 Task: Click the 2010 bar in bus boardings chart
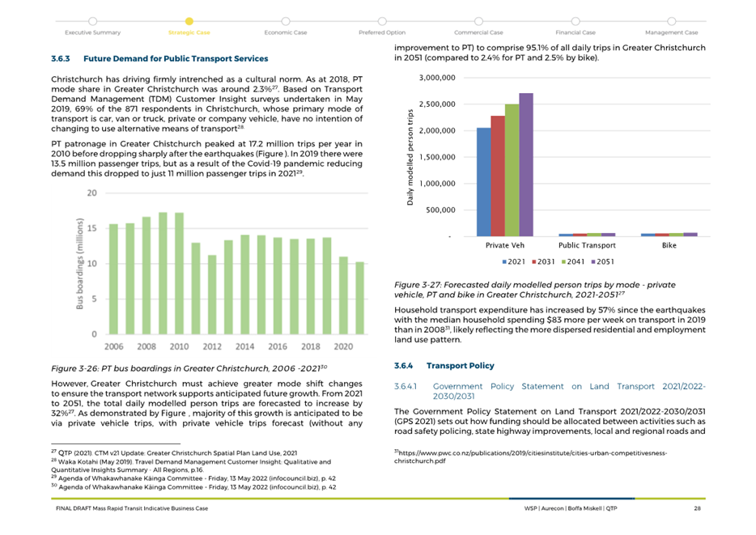(x=179, y=274)
